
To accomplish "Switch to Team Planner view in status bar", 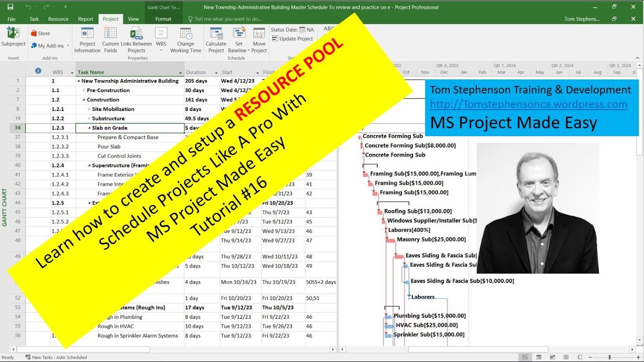I will point(553,357).
